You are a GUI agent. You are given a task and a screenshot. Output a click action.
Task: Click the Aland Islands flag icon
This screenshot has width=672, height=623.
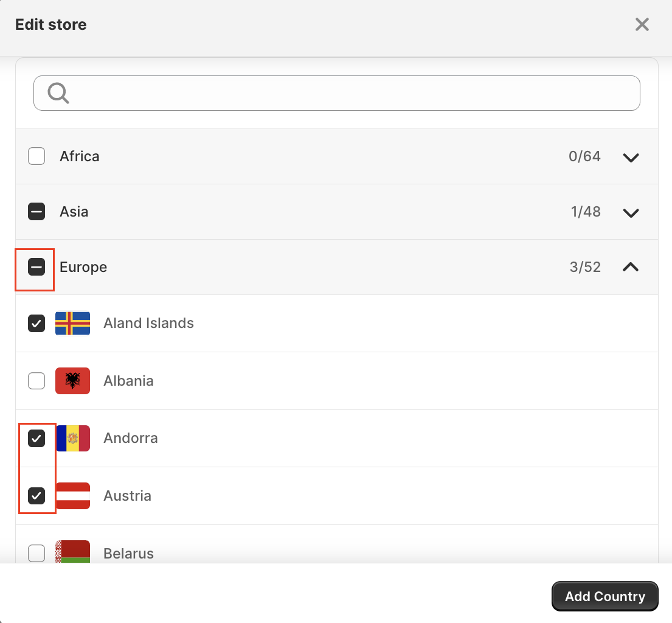point(72,323)
